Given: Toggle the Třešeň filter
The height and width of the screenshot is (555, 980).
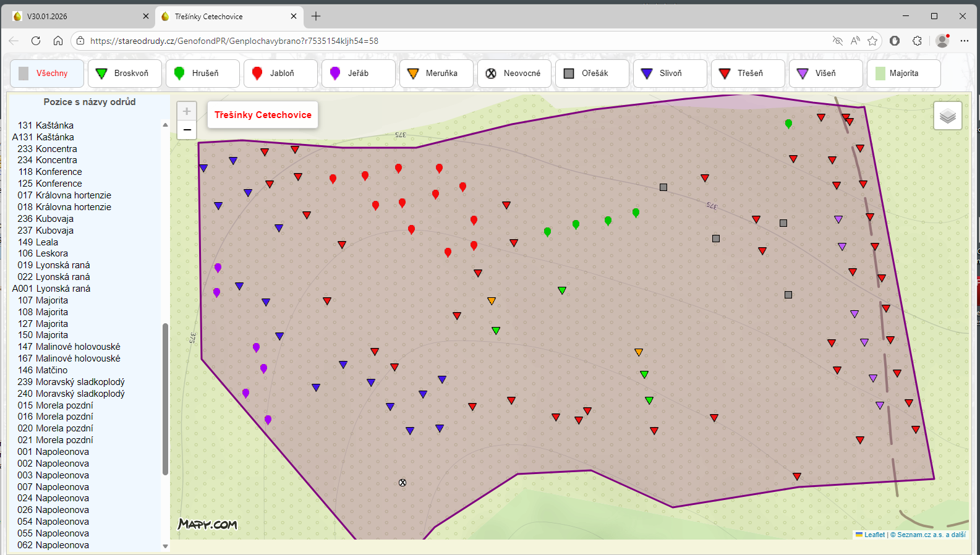Looking at the screenshot, I should 748,74.
